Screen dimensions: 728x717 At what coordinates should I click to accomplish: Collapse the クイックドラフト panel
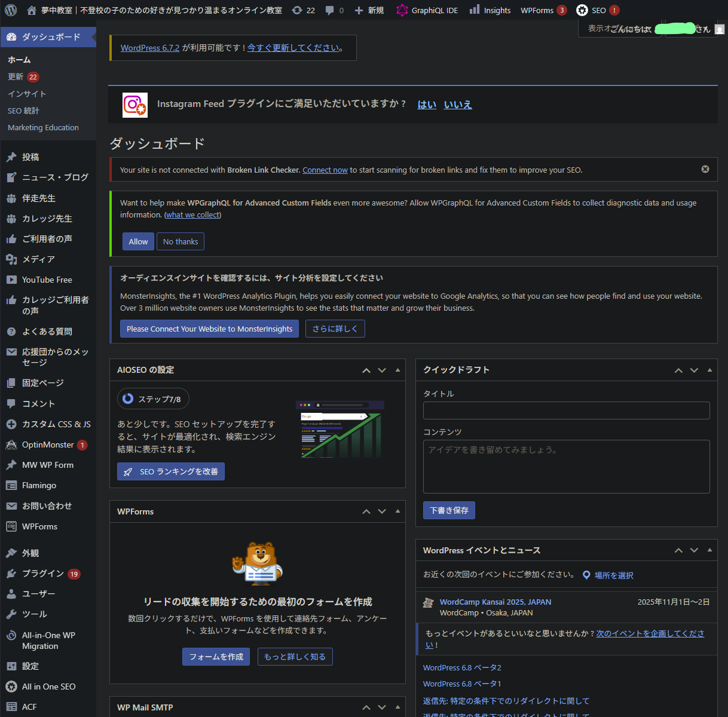[x=709, y=370]
